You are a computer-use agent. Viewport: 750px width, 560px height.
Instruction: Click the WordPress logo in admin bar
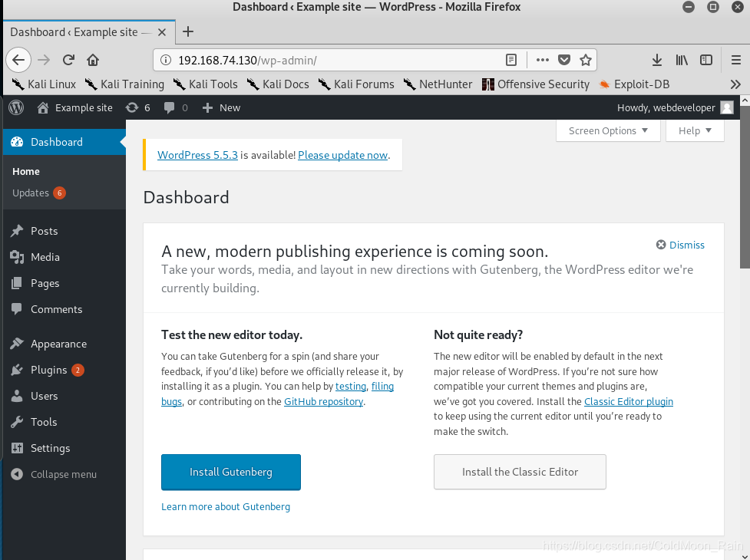coord(16,107)
